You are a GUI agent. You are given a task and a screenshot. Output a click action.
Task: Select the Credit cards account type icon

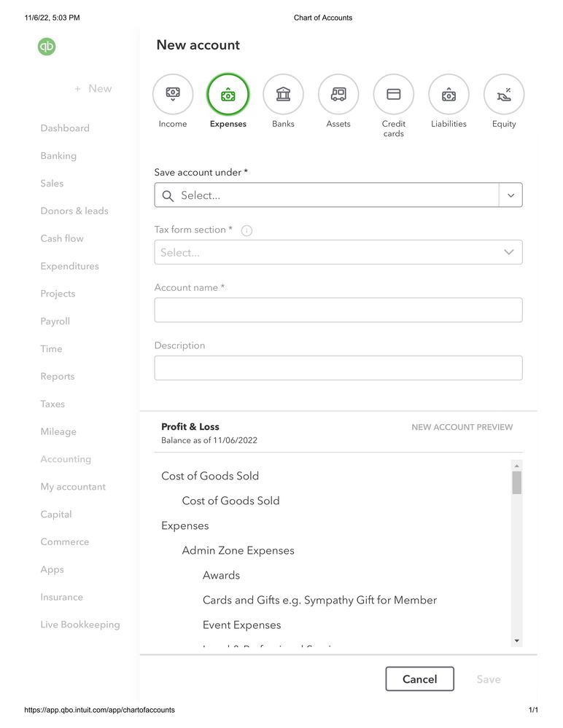[394, 95]
